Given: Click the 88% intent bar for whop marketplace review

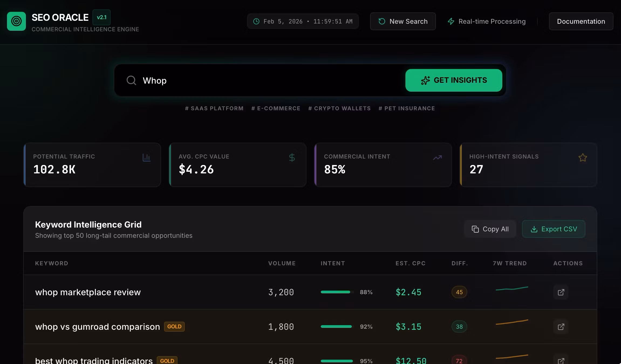Looking at the screenshot, I should coord(337,292).
